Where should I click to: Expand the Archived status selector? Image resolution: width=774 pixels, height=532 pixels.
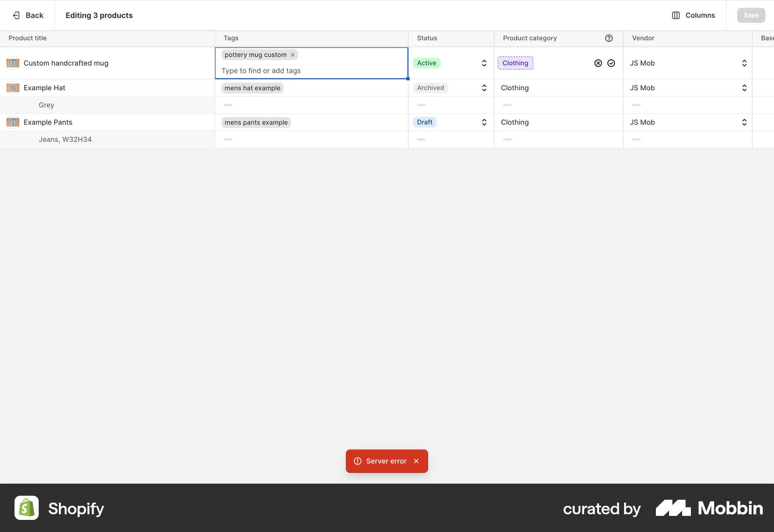(484, 88)
